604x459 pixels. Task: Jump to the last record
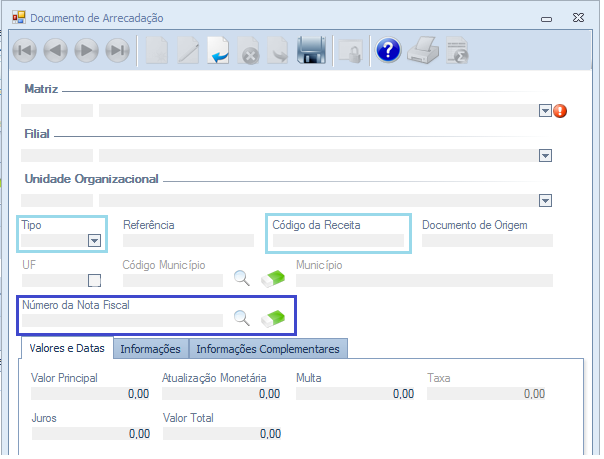point(118,50)
